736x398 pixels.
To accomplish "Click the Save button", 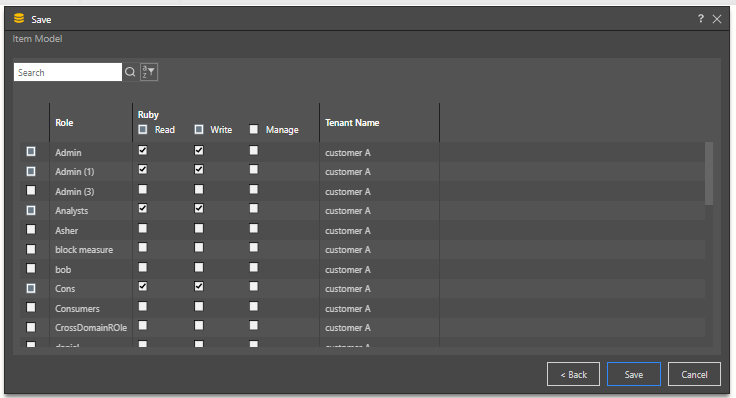I will (634, 374).
